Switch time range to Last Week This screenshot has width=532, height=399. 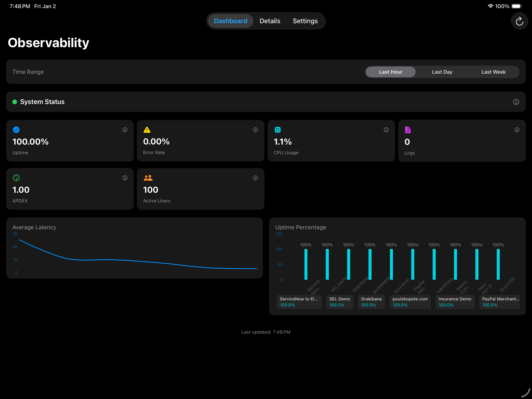493,72
